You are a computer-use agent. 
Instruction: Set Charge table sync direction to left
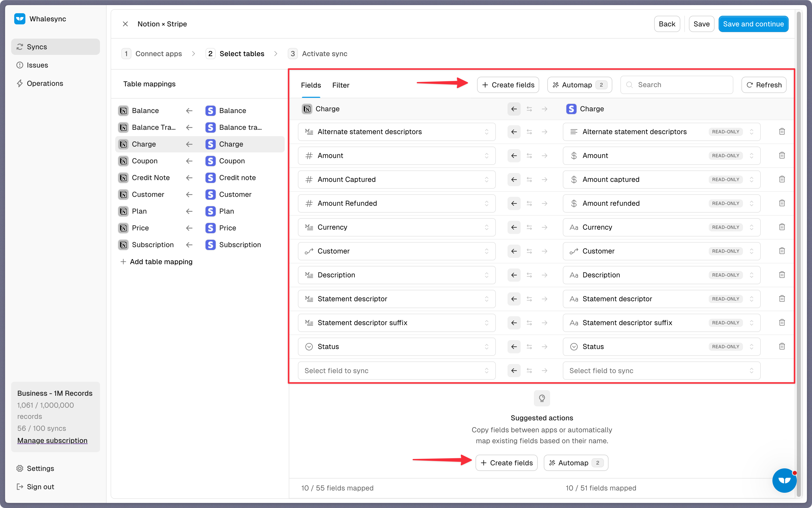coord(514,109)
